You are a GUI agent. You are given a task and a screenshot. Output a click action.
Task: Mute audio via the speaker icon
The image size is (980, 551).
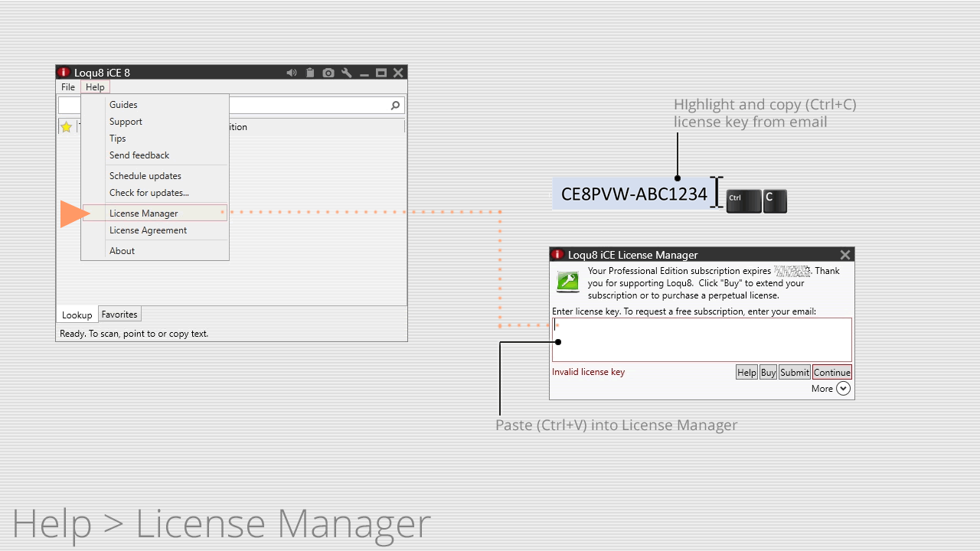click(292, 73)
